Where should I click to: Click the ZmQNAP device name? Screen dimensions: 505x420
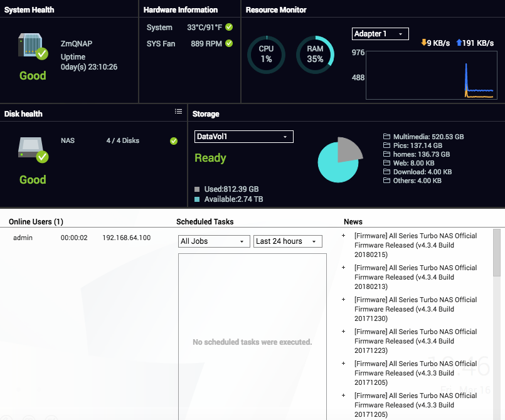tap(77, 43)
